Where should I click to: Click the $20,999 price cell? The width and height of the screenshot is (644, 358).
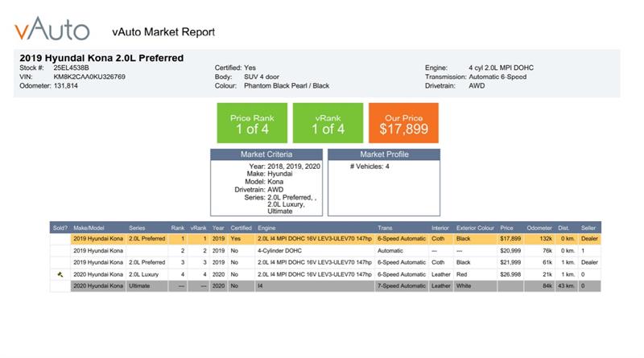coord(510,250)
